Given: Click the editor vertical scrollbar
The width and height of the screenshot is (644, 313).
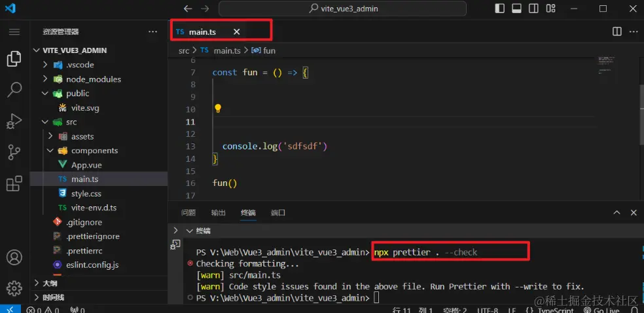Looking at the screenshot, I should coord(641,114).
